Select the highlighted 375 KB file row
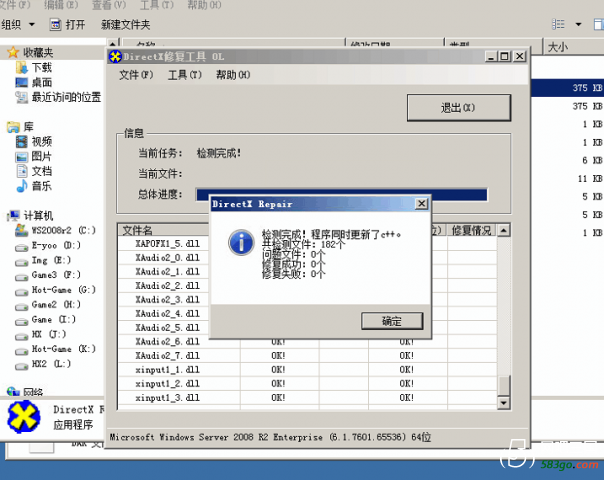Viewport: 604px width, 480px height. click(567, 88)
